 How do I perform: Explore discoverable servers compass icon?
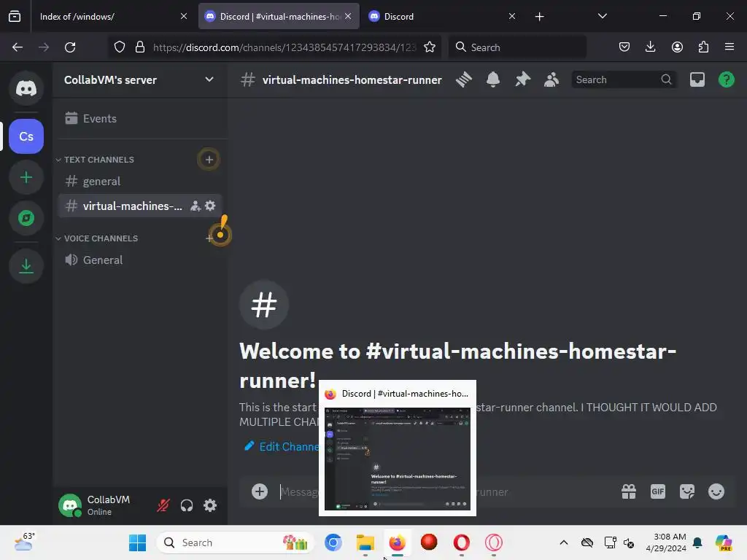click(26, 218)
